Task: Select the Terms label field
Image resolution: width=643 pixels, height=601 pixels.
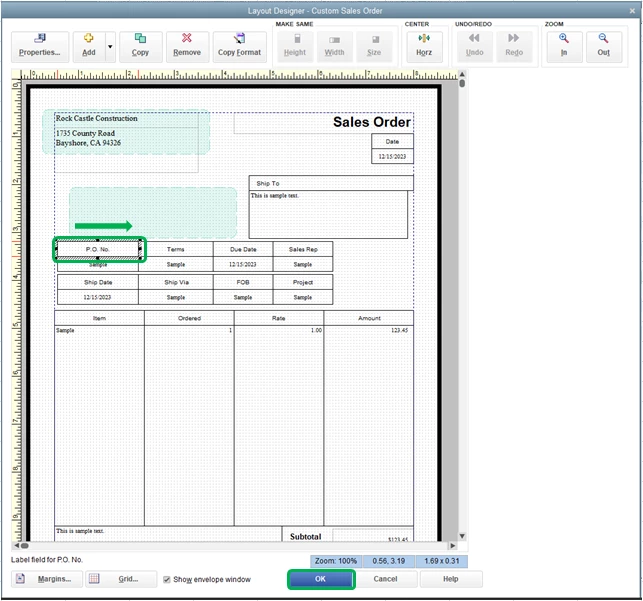Action: [x=176, y=249]
